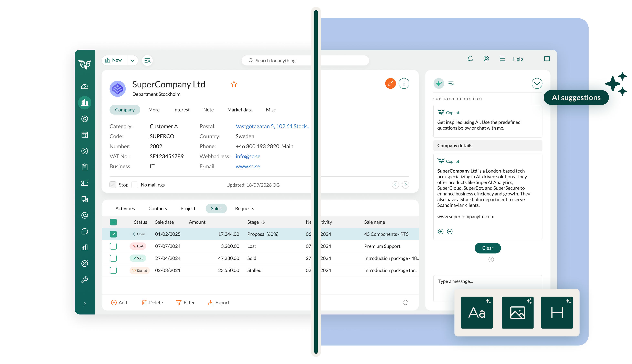632x364 pixels.
Task: Select the Company building icon in sidebar
Action: click(84, 103)
